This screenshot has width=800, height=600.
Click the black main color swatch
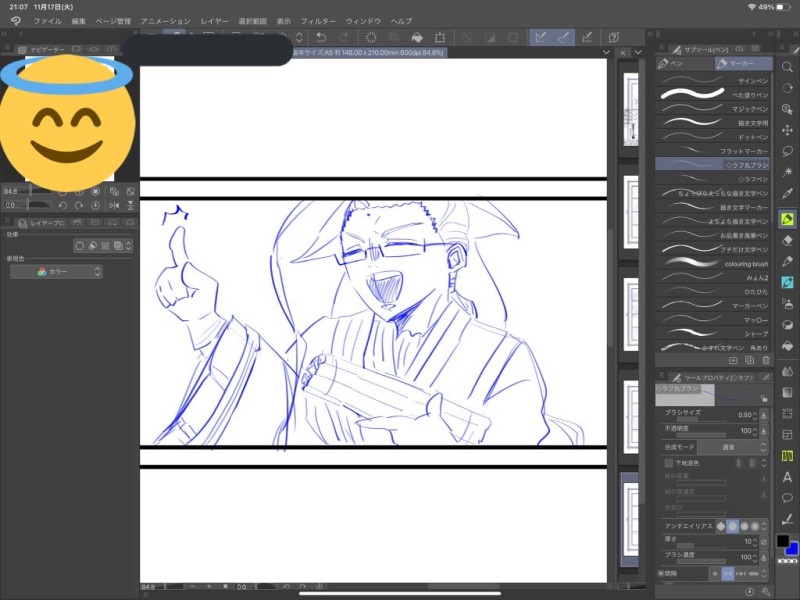pos(783,541)
